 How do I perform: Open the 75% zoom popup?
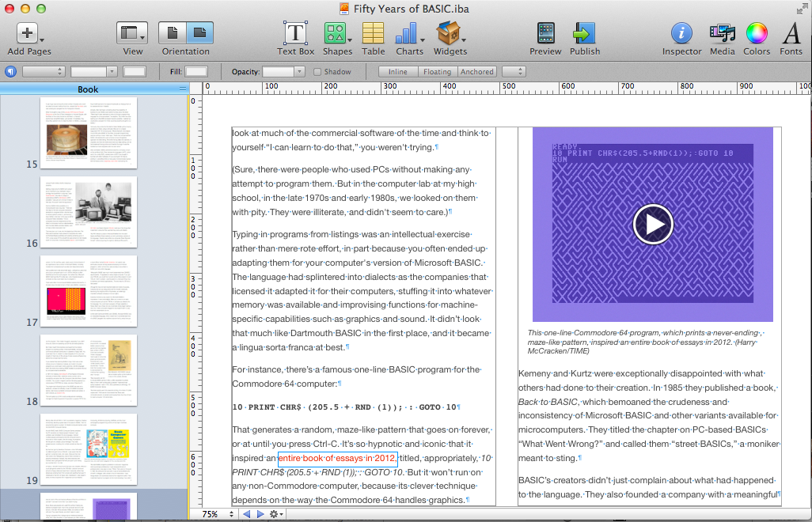[x=218, y=514]
